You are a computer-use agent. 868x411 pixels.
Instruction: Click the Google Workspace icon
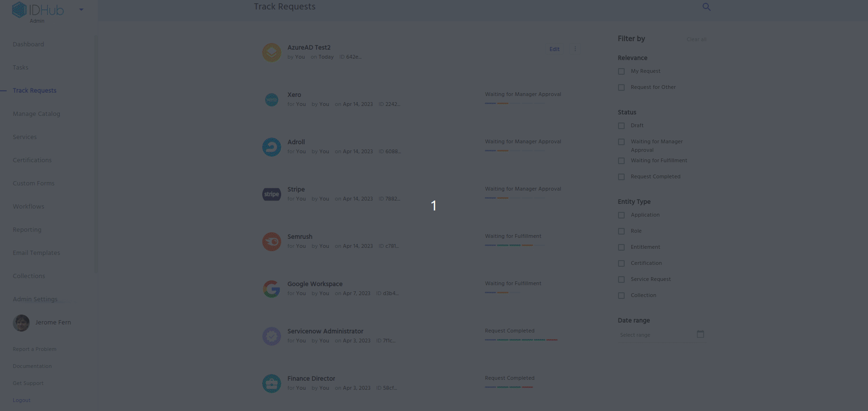272,289
